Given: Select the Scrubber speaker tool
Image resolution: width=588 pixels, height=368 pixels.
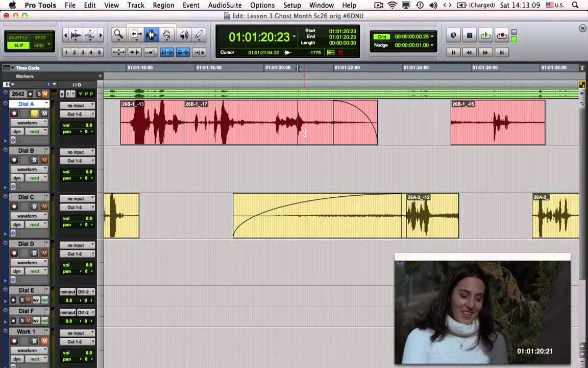Looking at the screenshot, I should tap(184, 35).
